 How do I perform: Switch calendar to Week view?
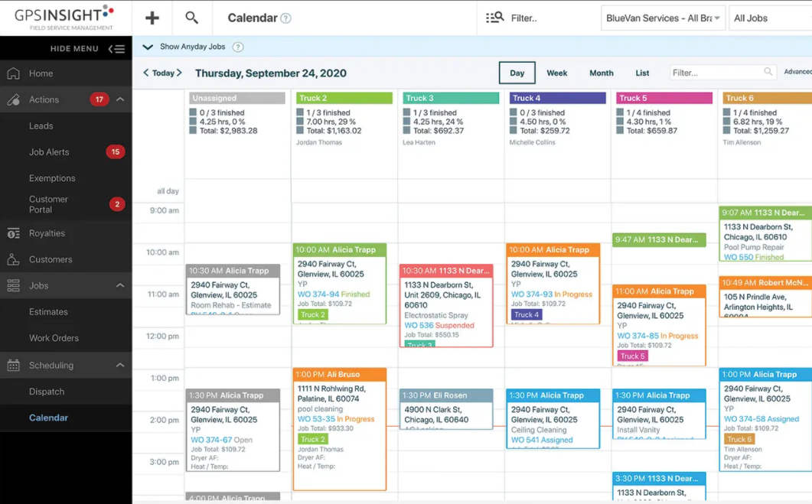tap(556, 73)
